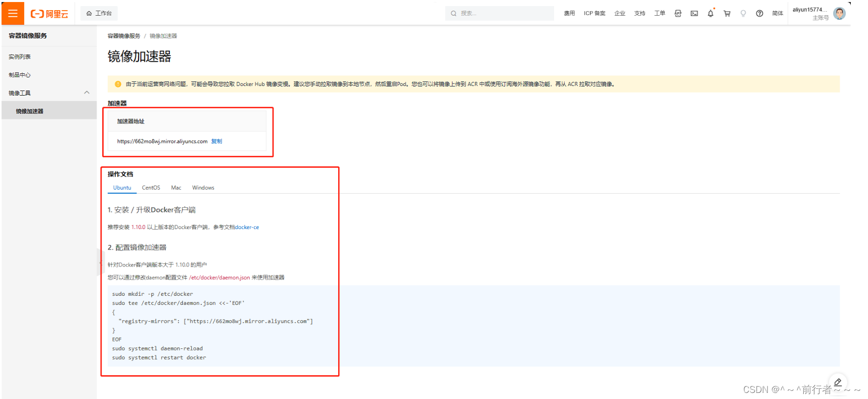
Task: Open the user avatar account menu
Action: 839,13
